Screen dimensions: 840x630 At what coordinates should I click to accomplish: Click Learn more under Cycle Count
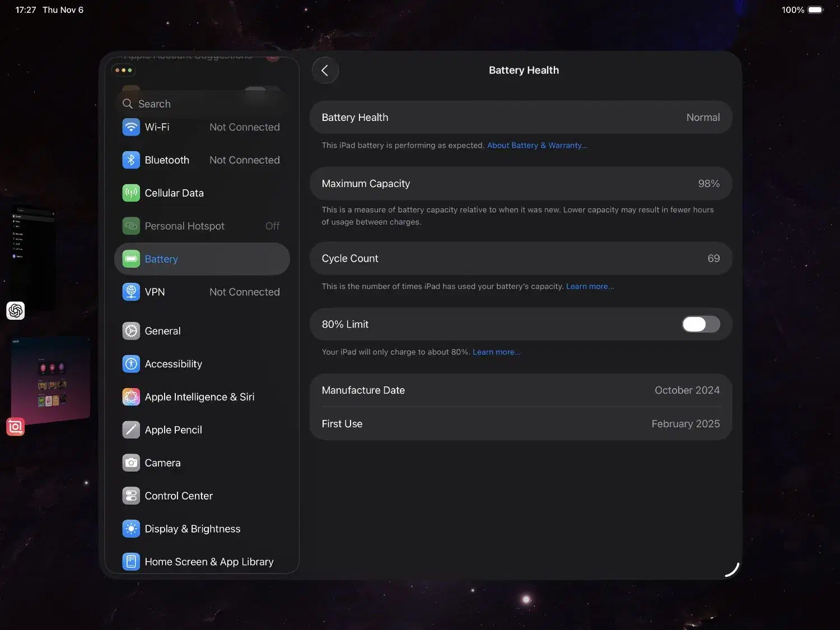click(x=590, y=287)
